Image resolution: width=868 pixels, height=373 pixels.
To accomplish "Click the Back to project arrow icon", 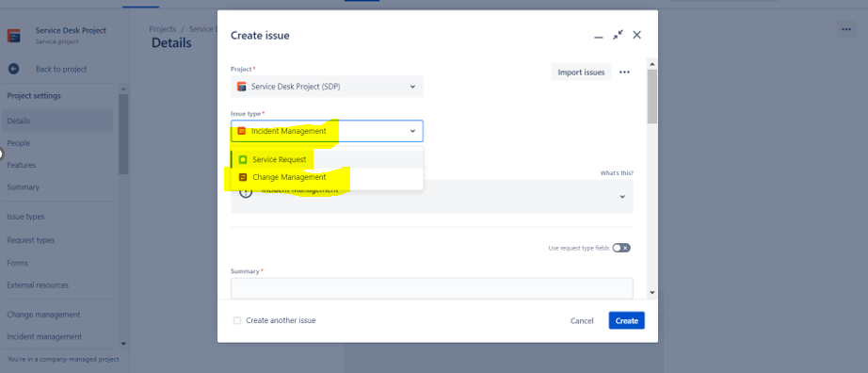I will (x=14, y=70).
